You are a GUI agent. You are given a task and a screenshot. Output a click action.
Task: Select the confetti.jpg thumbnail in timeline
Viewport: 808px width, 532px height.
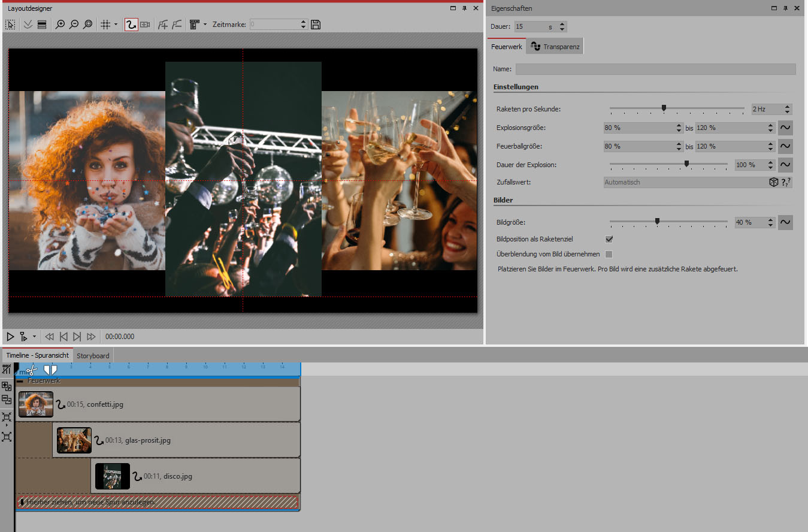pos(36,404)
